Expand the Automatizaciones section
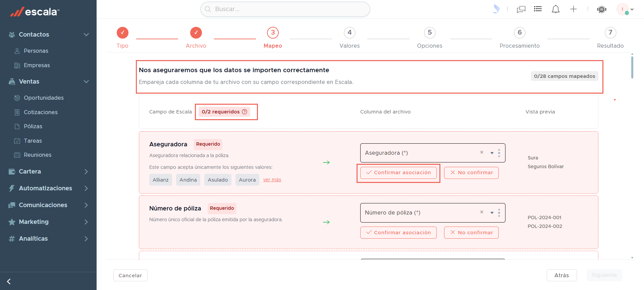Screen dimensions: 644x290 (x=86, y=188)
